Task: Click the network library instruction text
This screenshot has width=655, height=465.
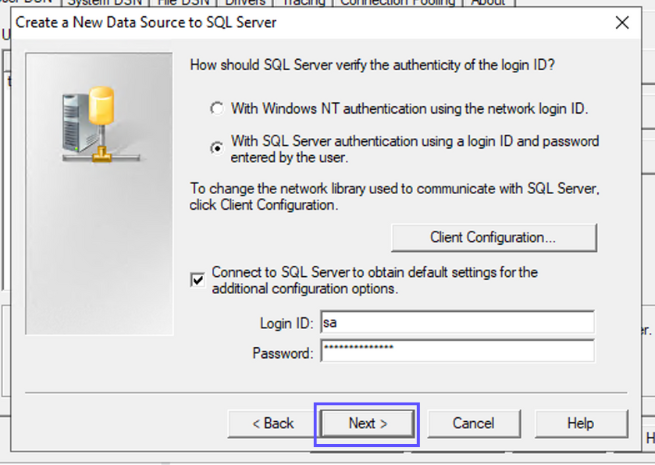Action: tap(395, 196)
